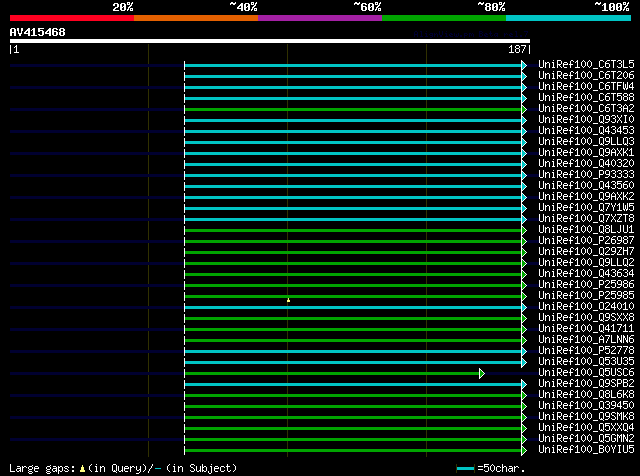
Task: Click the arrowhead ending the C6T3L5 alignment
Action: pyautogui.click(x=524, y=65)
